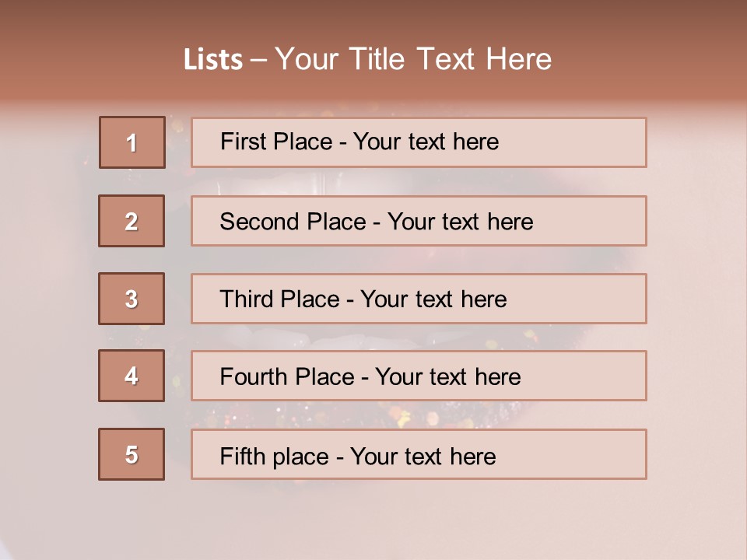Select the 'Third Place - Your text here' box
The width and height of the screenshot is (747, 560).
pyautogui.click(x=419, y=299)
